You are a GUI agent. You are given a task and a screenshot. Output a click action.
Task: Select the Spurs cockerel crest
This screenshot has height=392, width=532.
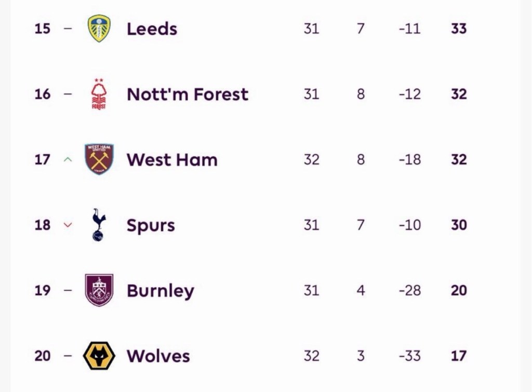pos(98,225)
